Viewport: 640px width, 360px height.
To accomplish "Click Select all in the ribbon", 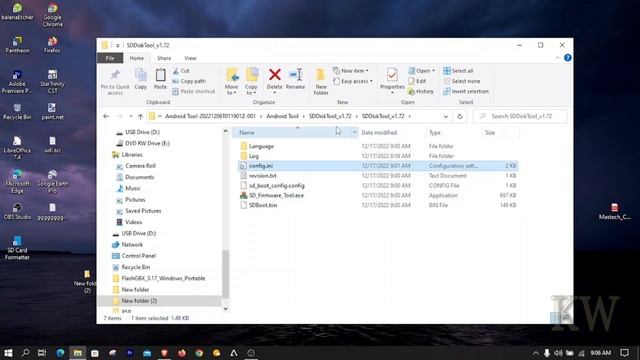I will pos(458,71).
